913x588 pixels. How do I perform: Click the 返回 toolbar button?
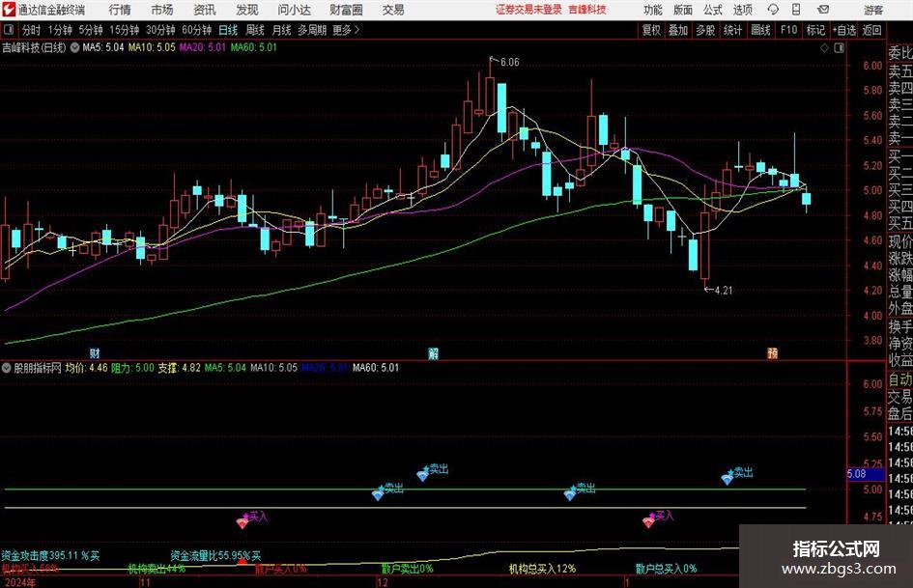coord(871,30)
